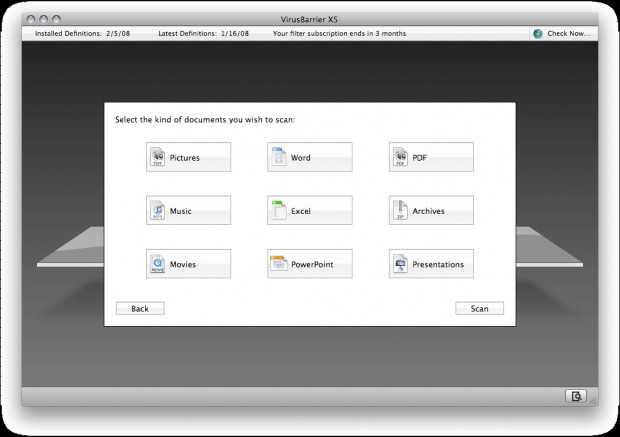Close the VirusBarrier X5 window

click(31, 19)
